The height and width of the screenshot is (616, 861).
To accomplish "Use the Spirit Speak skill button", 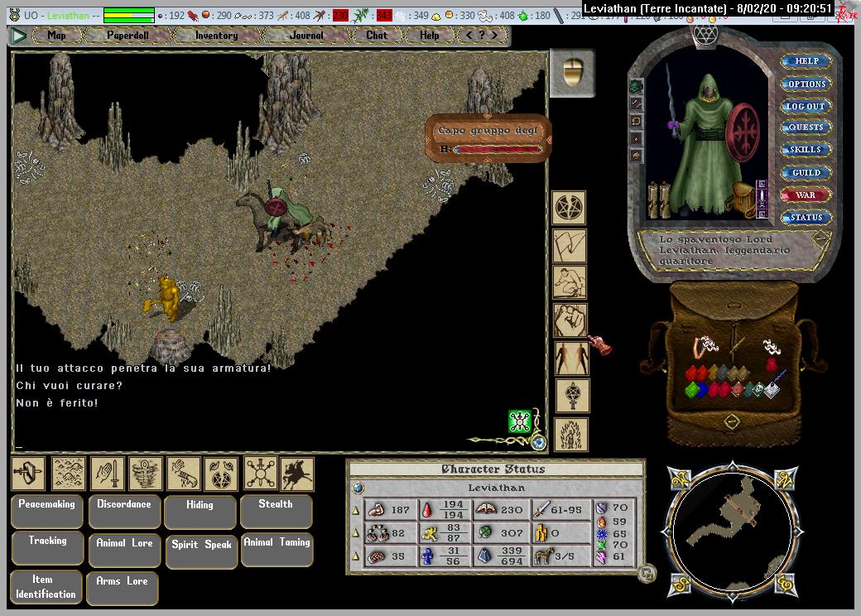I will [x=201, y=551].
